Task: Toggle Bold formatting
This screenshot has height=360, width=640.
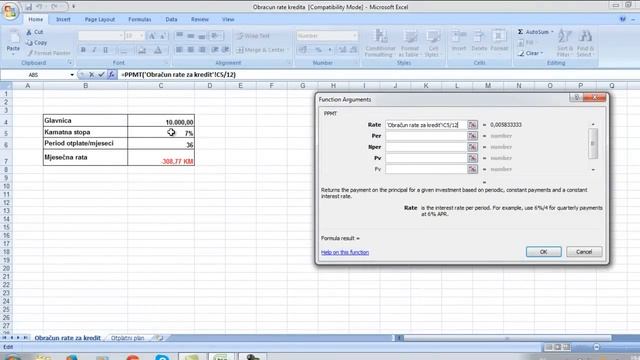Action: pos(83,50)
